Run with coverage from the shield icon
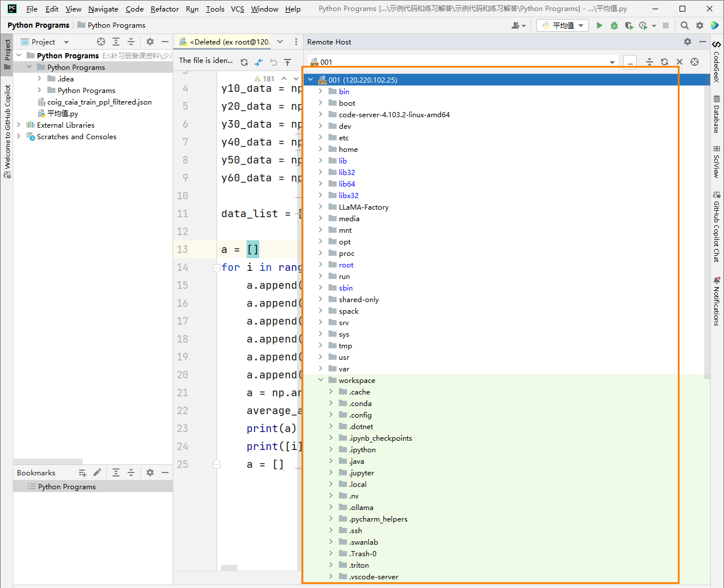Screen dimensions: 724x588 tap(629, 25)
